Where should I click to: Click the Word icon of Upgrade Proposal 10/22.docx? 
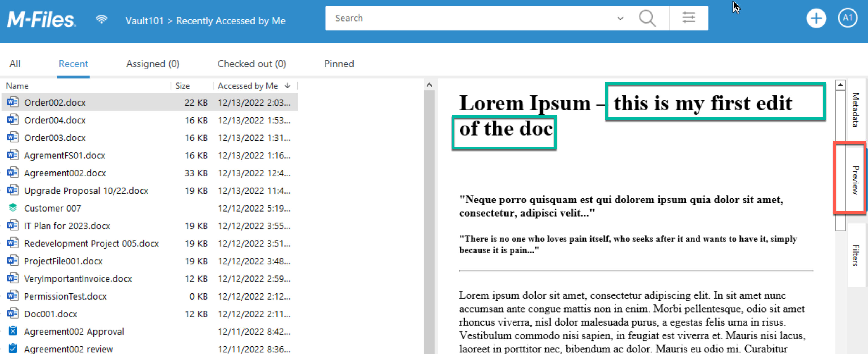click(x=13, y=190)
